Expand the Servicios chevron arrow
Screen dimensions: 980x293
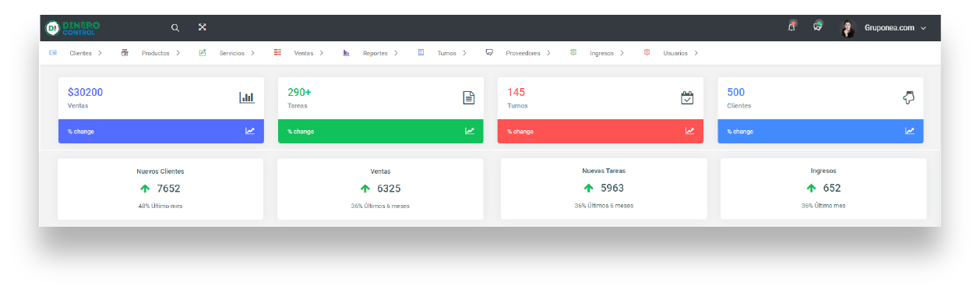[252, 53]
